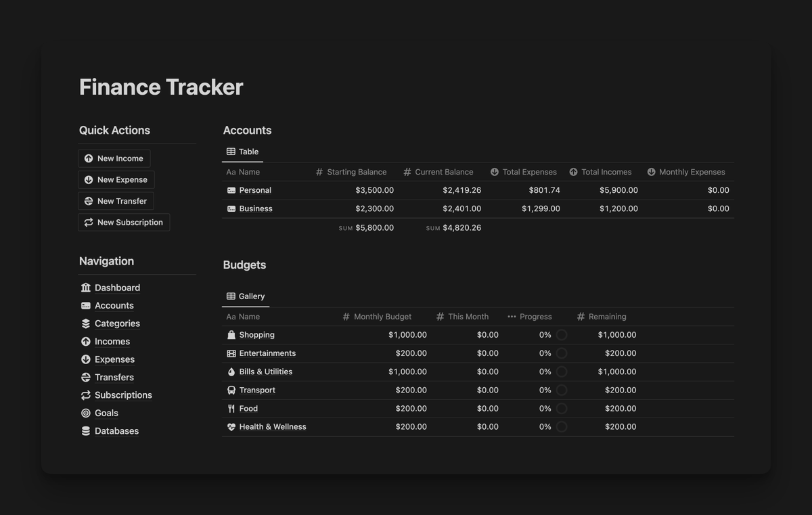The height and width of the screenshot is (515, 812).
Task: Open the Bills & Utilities budget name
Action: click(x=266, y=372)
